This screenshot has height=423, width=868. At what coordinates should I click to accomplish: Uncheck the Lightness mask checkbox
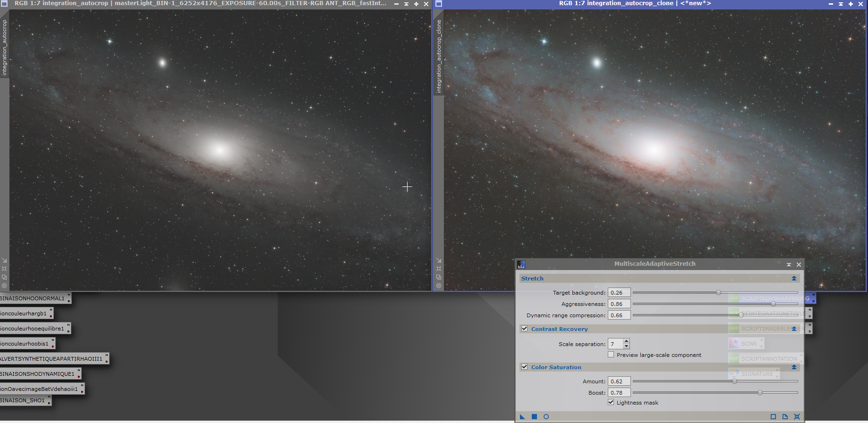coord(611,402)
